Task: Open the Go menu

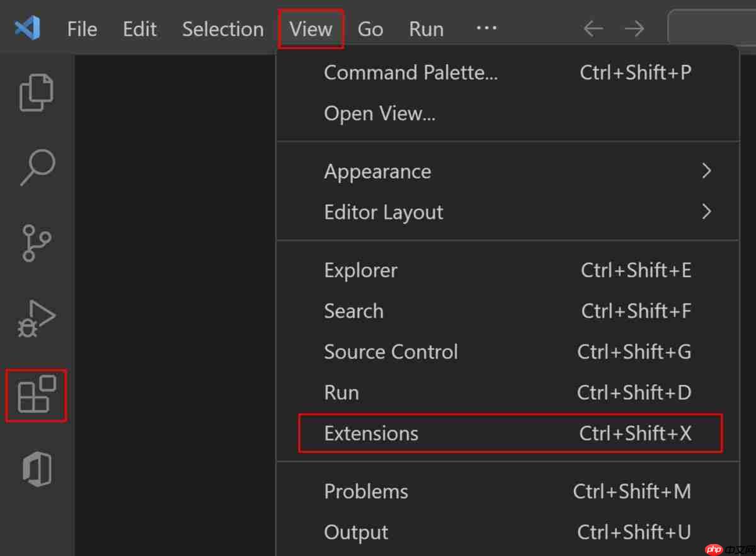Action: tap(370, 28)
